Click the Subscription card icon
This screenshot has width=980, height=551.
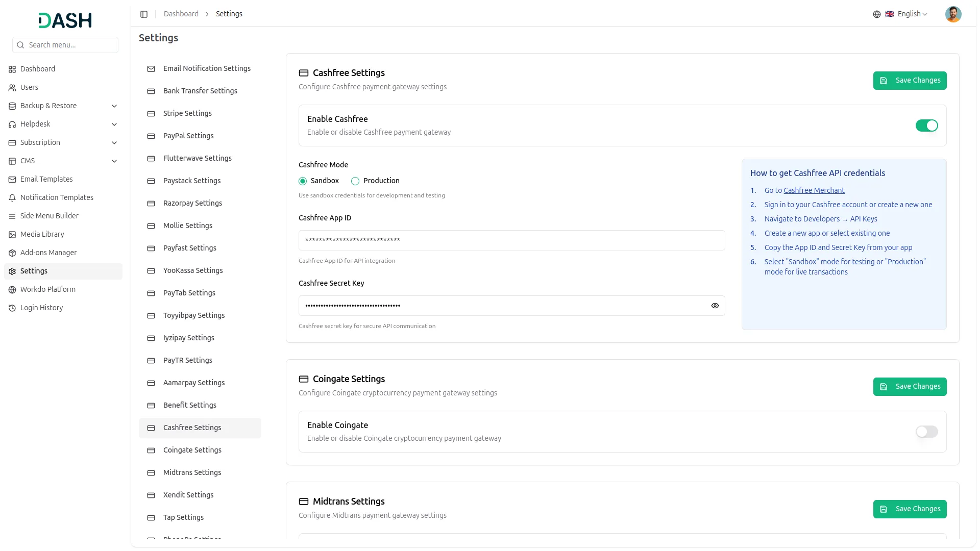[12, 143]
